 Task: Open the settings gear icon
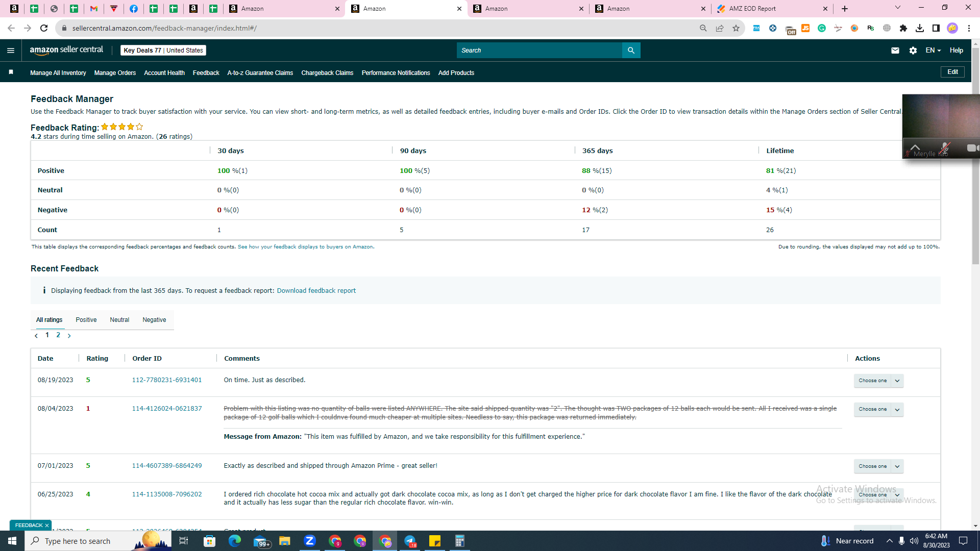(913, 51)
